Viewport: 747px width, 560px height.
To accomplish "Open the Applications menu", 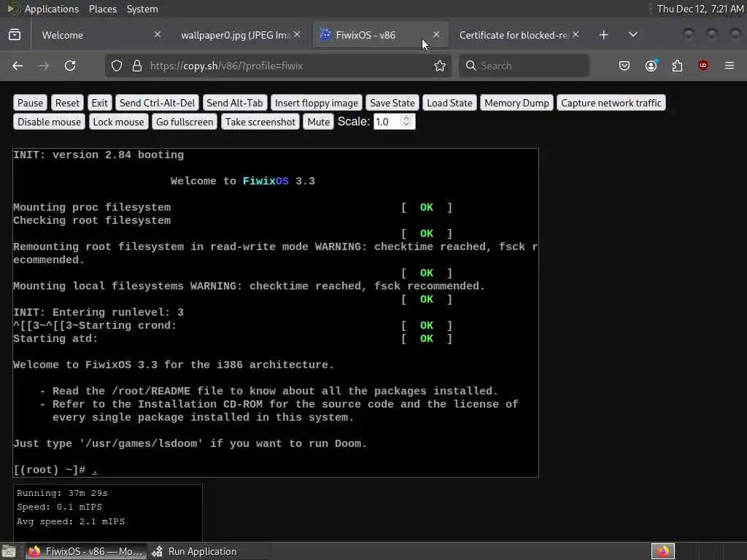I will click(x=52, y=9).
